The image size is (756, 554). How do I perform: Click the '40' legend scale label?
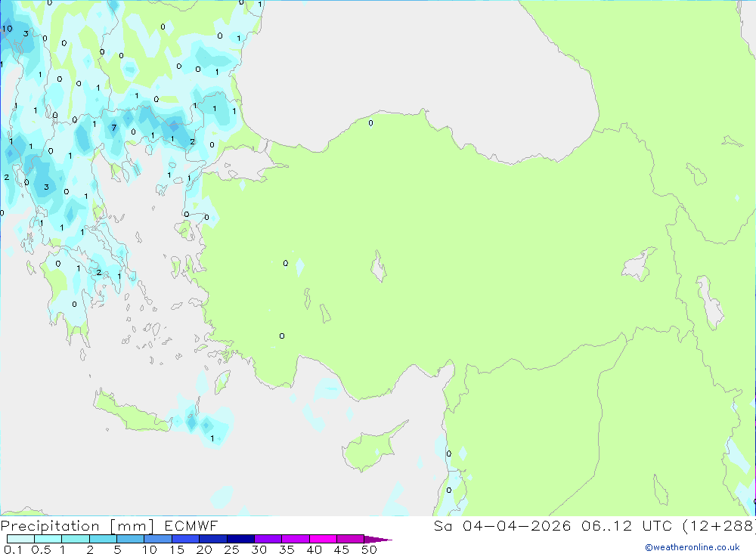[314, 549]
